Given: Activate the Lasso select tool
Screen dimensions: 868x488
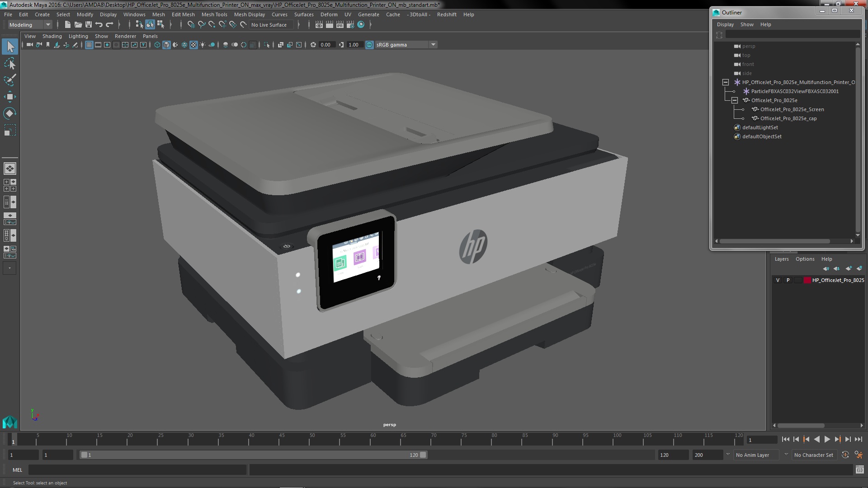Looking at the screenshot, I should [x=9, y=64].
